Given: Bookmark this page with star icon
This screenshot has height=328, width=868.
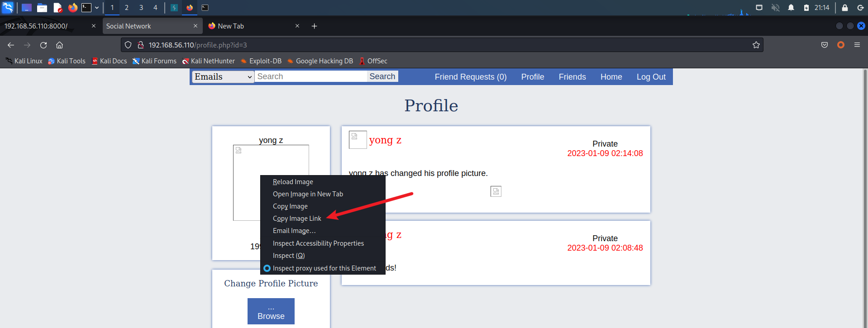Looking at the screenshot, I should pos(756,45).
